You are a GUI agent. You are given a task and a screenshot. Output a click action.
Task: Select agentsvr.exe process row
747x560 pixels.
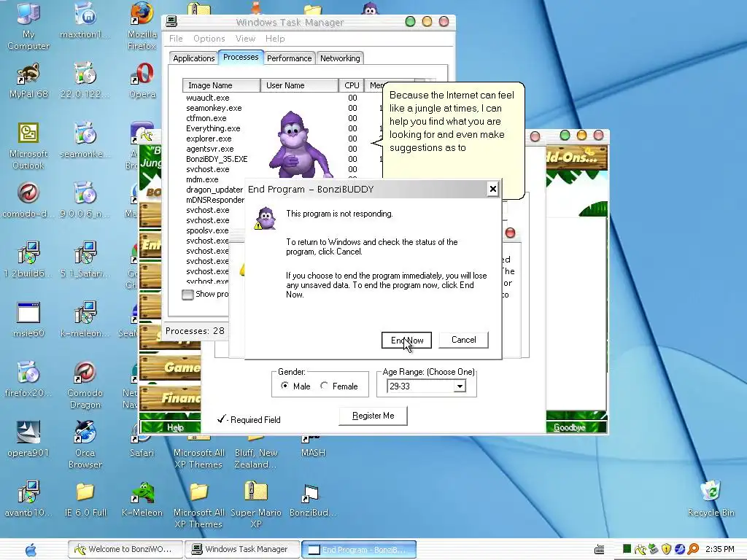(x=209, y=149)
